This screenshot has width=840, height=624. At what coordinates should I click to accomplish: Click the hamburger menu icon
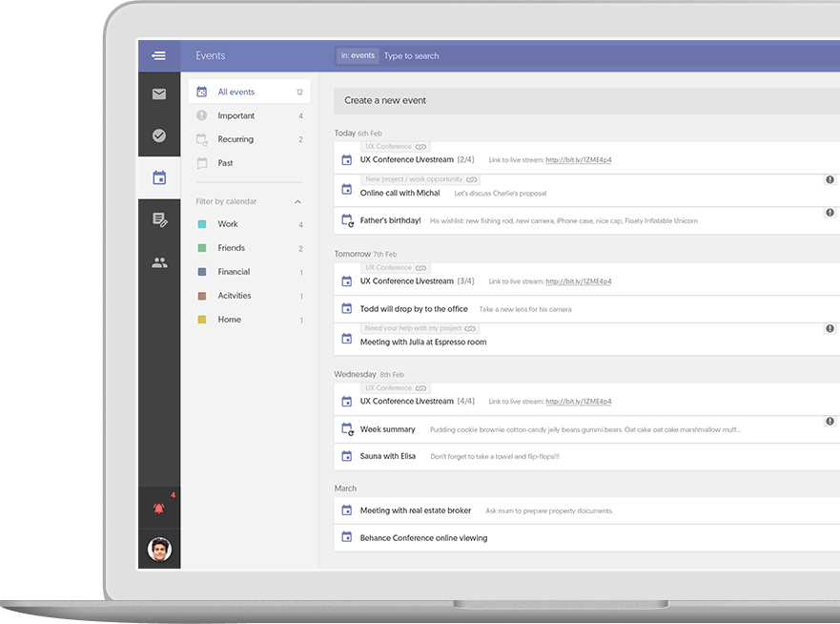click(x=158, y=55)
